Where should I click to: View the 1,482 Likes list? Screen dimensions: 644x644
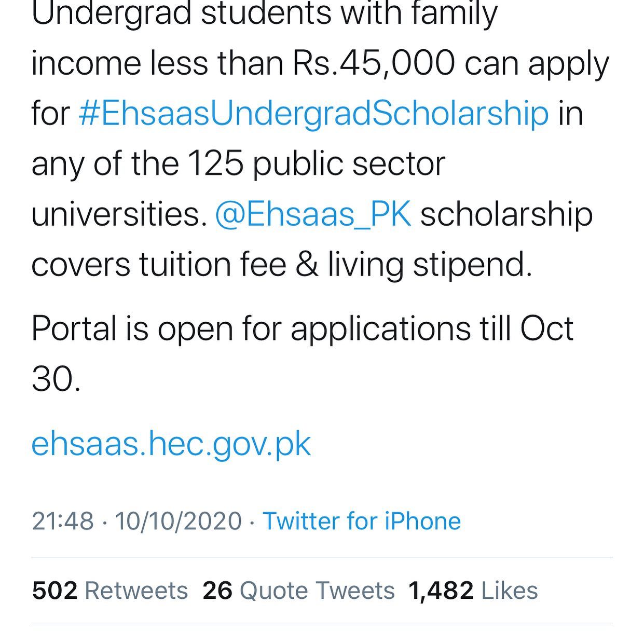pyautogui.click(x=473, y=591)
